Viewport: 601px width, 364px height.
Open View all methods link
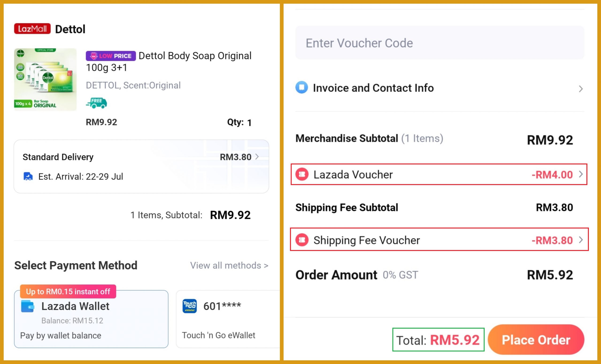click(229, 265)
